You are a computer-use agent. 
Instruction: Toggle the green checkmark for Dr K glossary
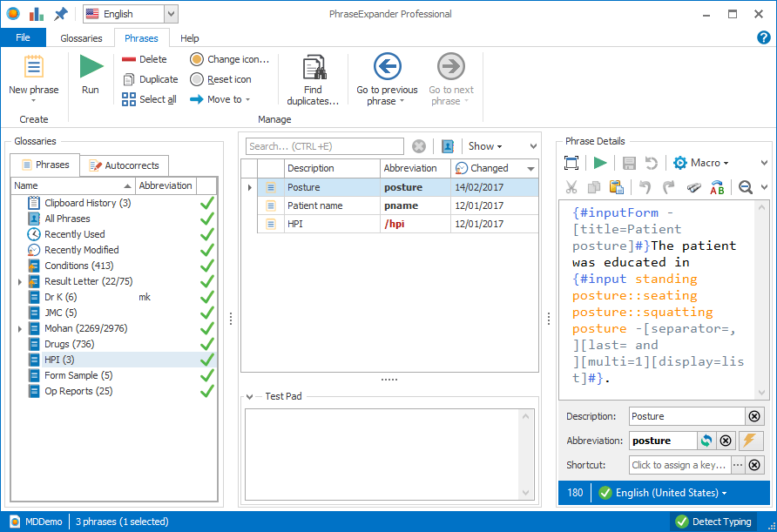pos(207,297)
